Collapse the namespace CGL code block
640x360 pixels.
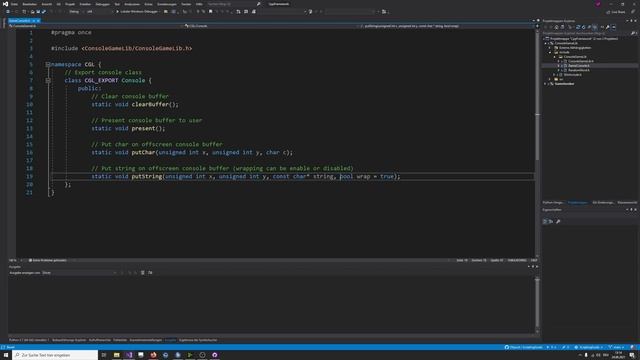coord(48,64)
